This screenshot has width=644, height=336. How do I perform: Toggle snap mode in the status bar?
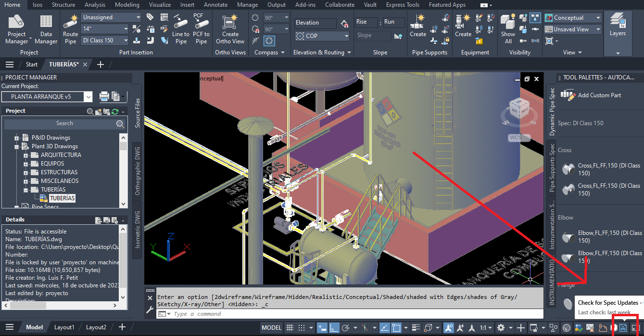302,328
